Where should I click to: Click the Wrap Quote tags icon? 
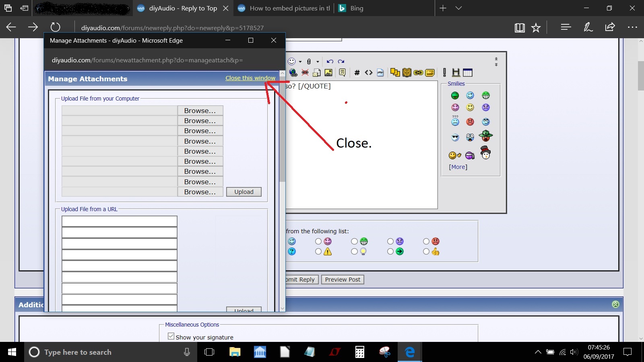(x=343, y=73)
